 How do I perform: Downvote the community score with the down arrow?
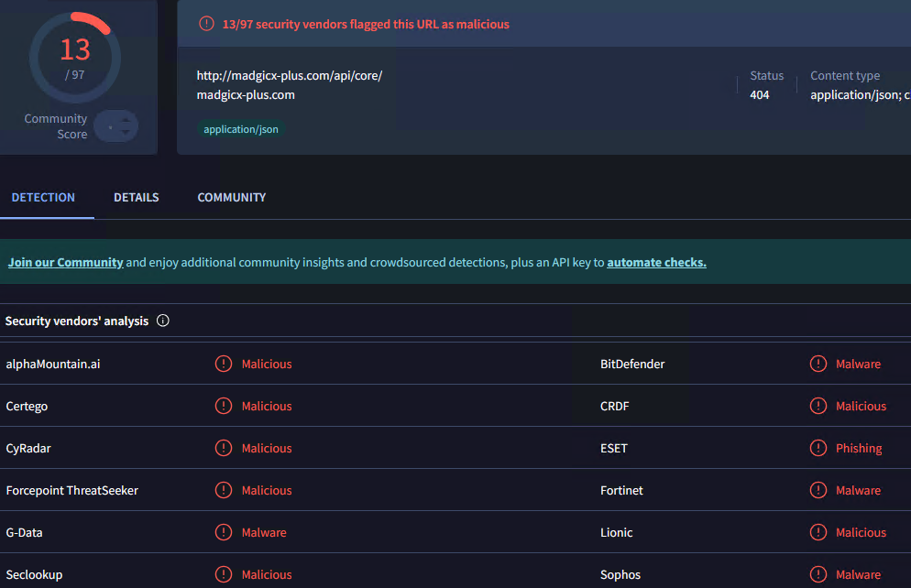click(x=126, y=134)
